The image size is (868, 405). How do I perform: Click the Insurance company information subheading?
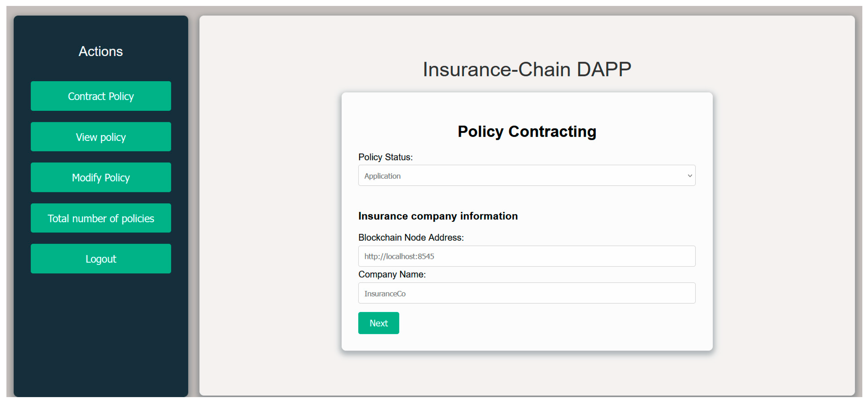(x=438, y=216)
